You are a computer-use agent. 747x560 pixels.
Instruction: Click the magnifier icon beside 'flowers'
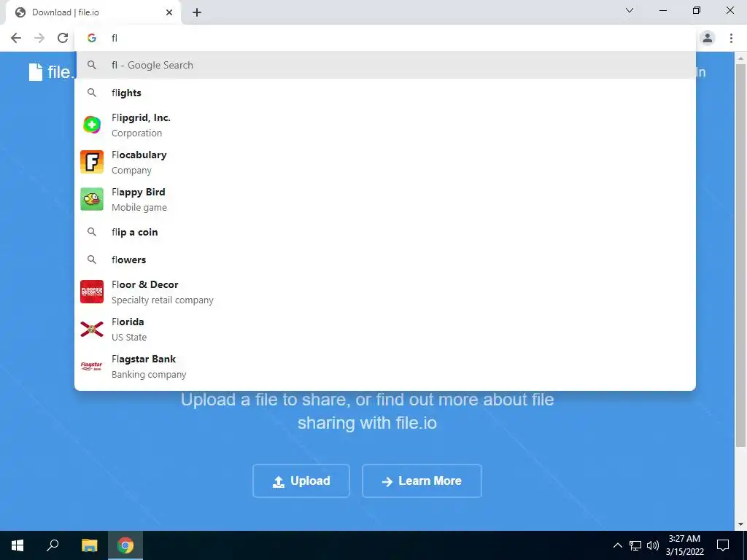point(92,260)
